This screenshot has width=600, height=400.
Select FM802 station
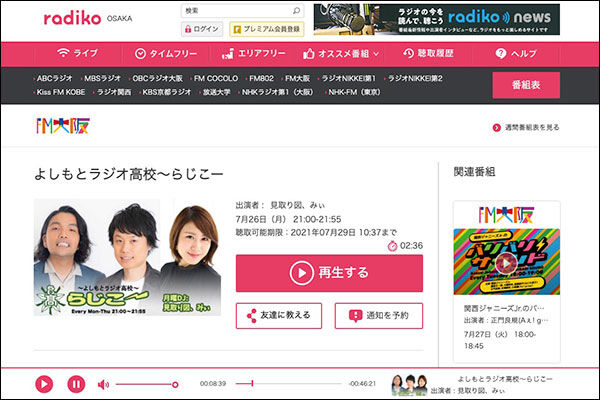click(261, 78)
